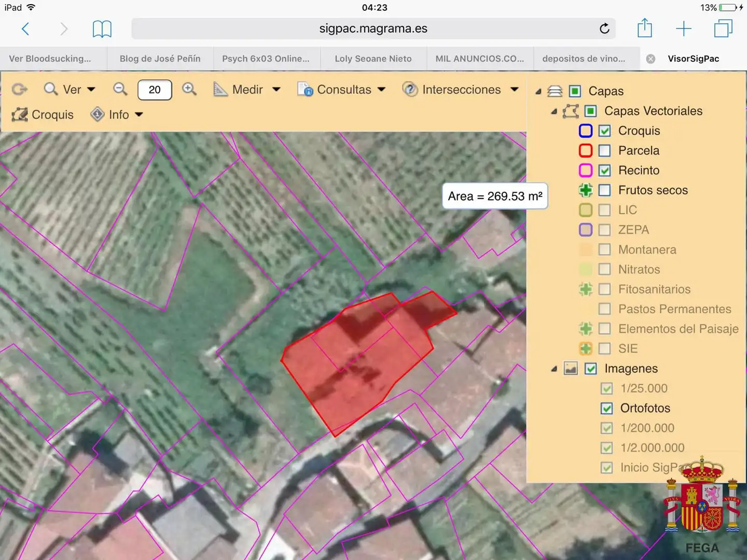Zoom in with the plus magnifier
Image resolution: width=747 pixels, height=560 pixels.
click(x=189, y=89)
